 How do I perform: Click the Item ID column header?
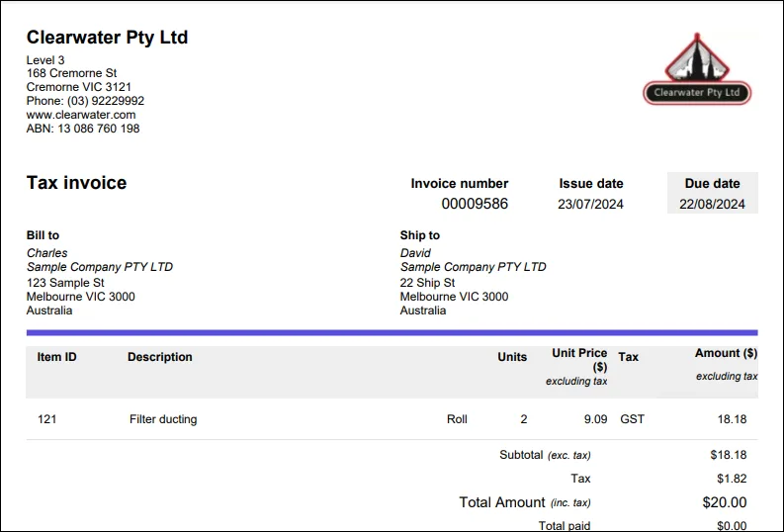click(56, 357)
